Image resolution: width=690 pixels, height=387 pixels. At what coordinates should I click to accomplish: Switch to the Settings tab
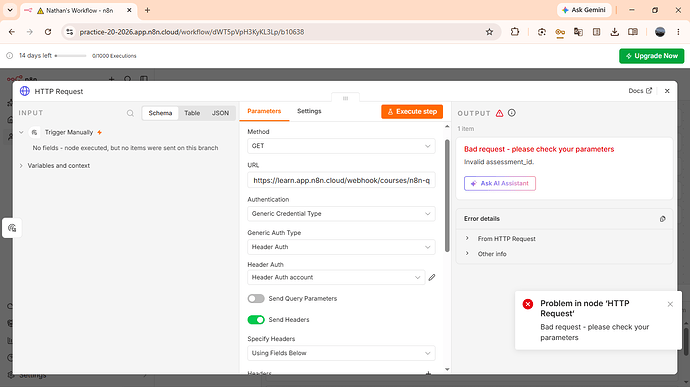point(309,111)
